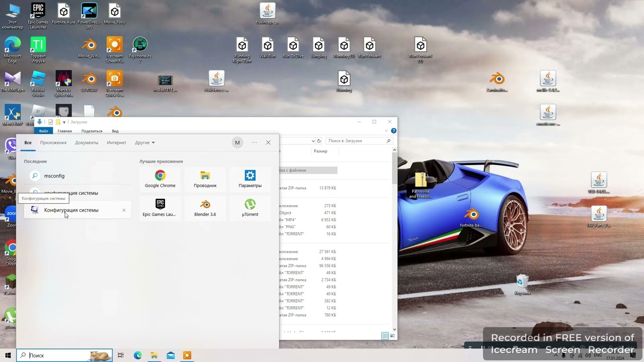Open the Quick Access Toolbar customize dropdown
Screen dimensions: 644x362
click(64, 122)
